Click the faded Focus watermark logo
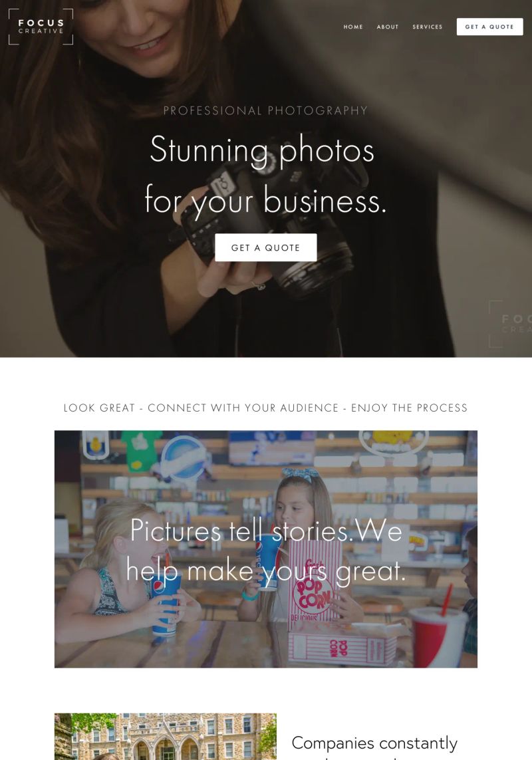The width and height of the screenshot is (532, 760). (x=510, y=324)
